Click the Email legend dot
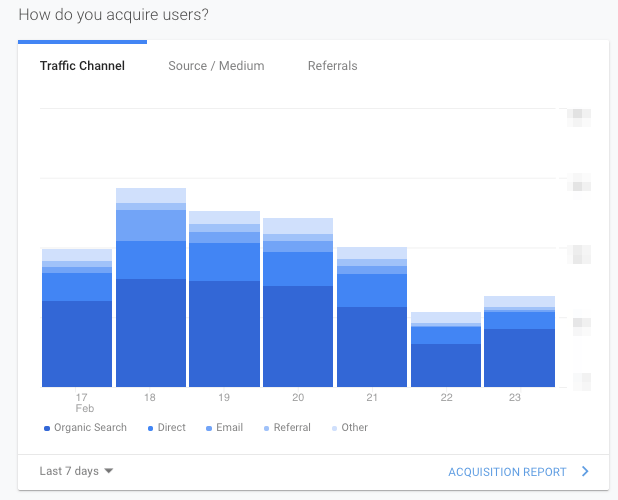Image resolution: width=618 pixels, height=500 pixels. [x=208, y=428]
